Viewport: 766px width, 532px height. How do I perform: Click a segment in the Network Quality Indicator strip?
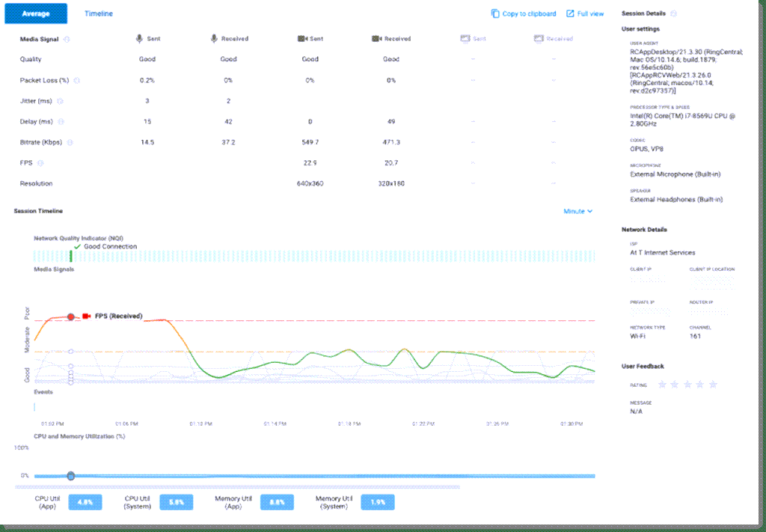point(224,257)
